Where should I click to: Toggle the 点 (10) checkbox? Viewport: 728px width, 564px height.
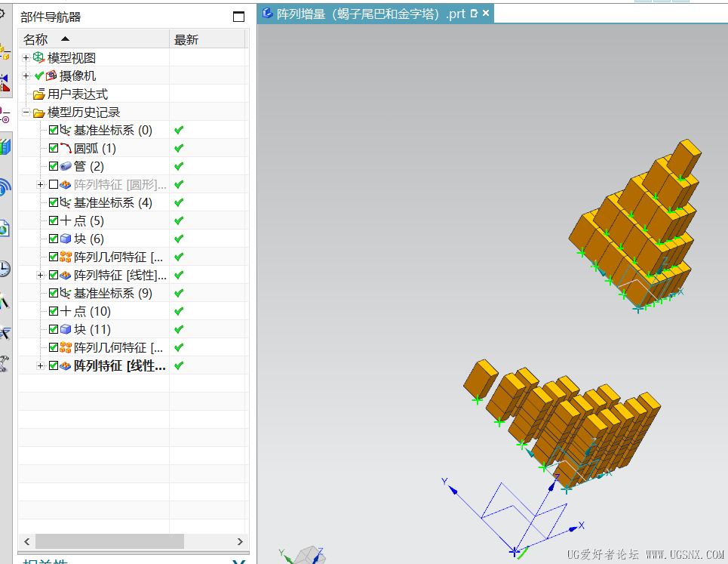54,311
